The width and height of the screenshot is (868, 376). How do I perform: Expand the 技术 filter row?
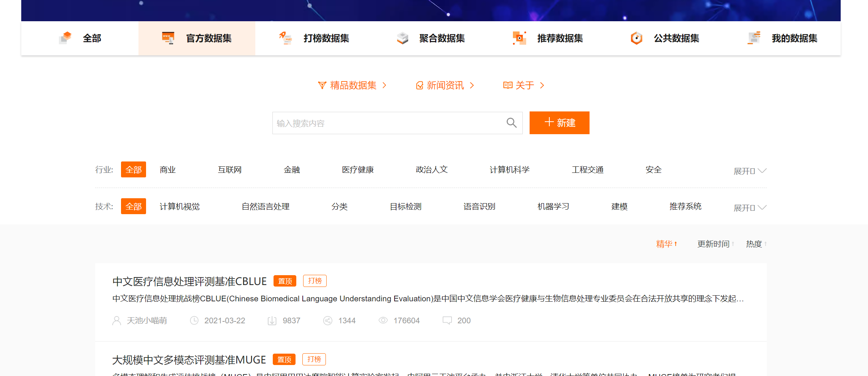coord(750,208)
